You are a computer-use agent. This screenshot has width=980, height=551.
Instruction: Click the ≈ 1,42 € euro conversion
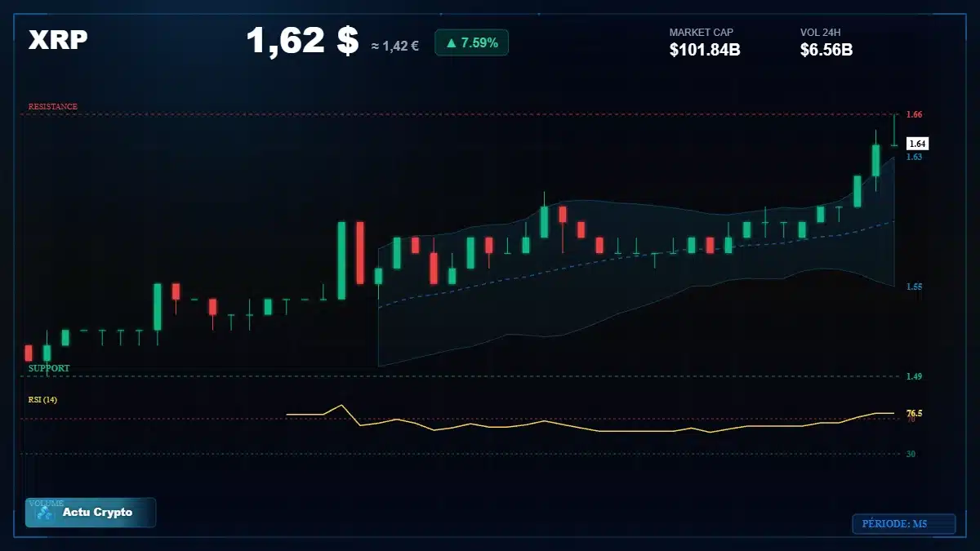coord(395,46)
